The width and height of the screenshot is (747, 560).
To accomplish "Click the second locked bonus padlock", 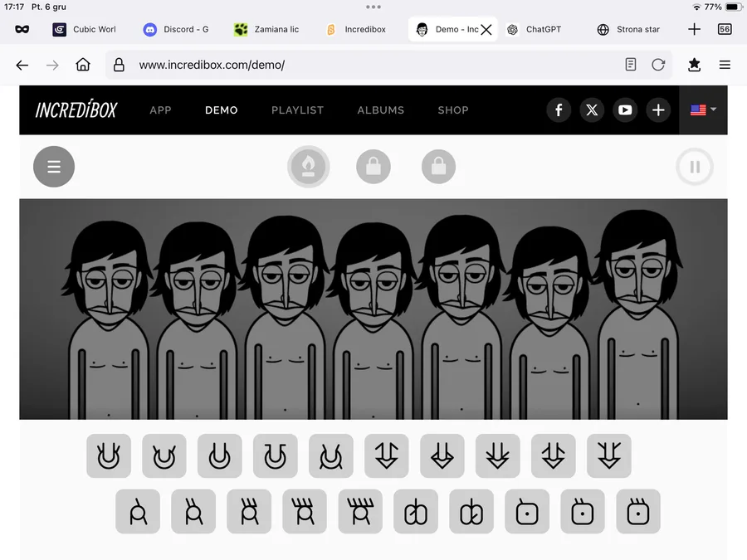I will [x=439, y=167].
